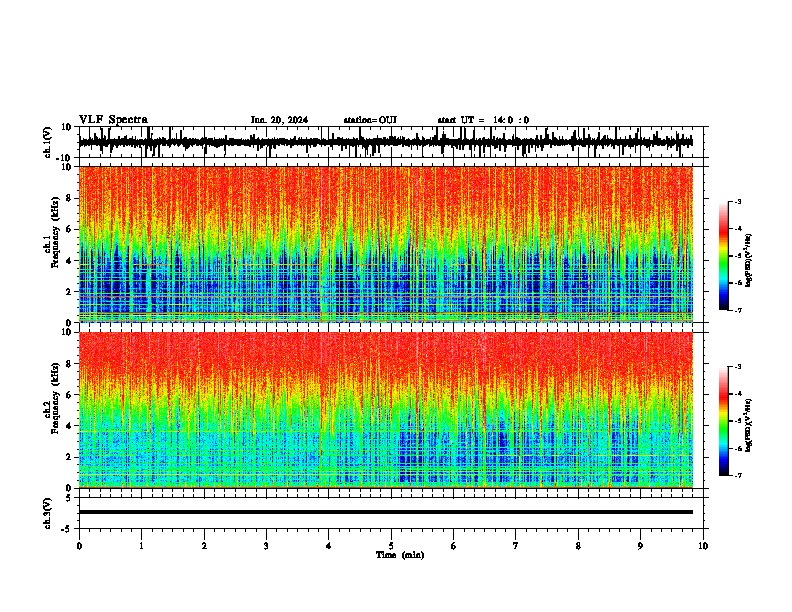This screenshot has height=612, width=792.
Task: Click the time axis tick label "3"
Action: point(266,546)
